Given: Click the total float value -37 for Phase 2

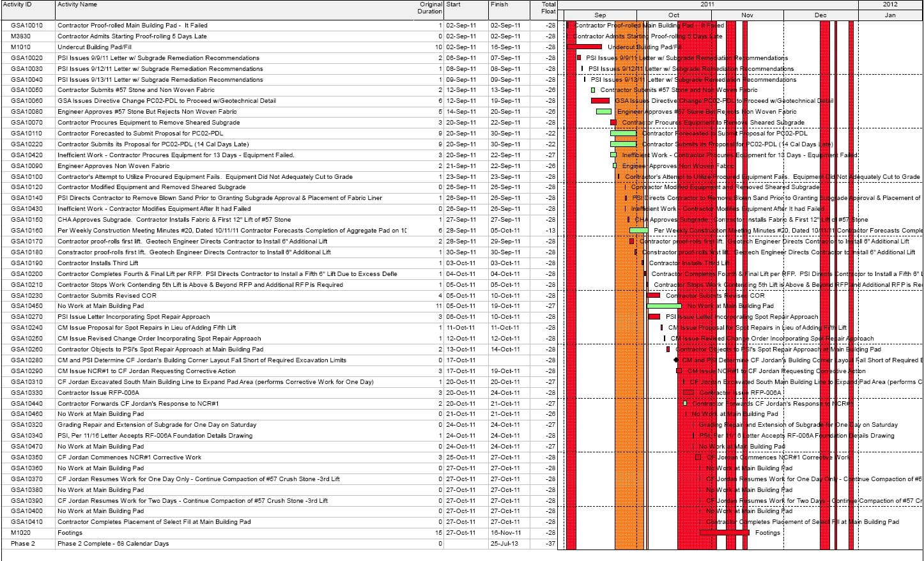Looking at the screenshot, I should click(x=550, y=544).
